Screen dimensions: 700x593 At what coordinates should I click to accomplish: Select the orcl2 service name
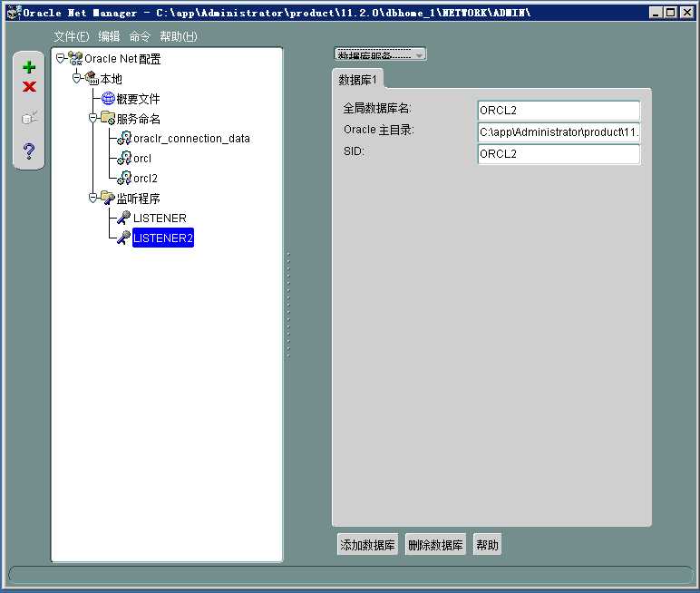pos(145,179)
